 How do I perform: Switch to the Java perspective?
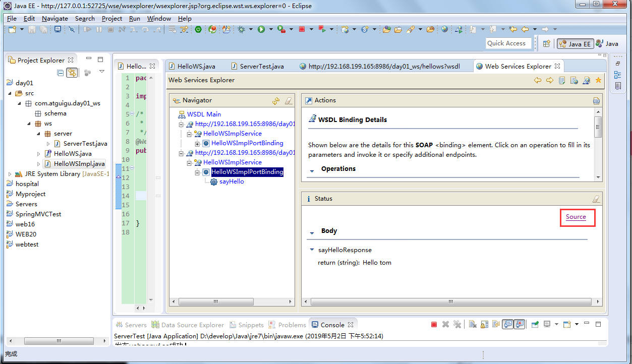tap(607, 44)
